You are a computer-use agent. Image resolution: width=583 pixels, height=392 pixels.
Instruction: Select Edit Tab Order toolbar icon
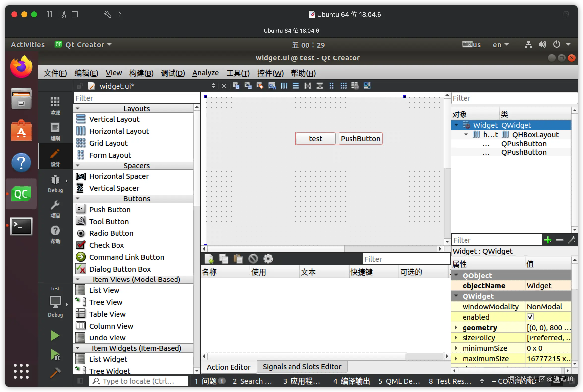pyautogui.click(x=272, y=86)
